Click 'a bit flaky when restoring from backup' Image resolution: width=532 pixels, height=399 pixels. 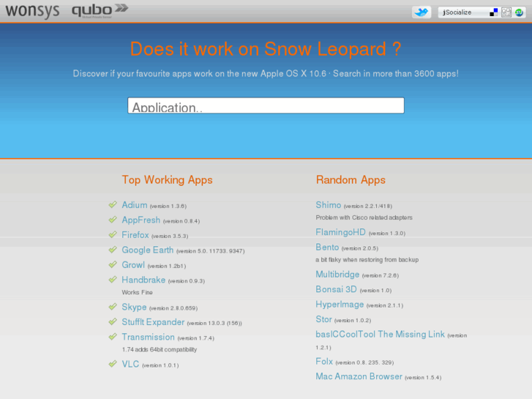point(367,260)
